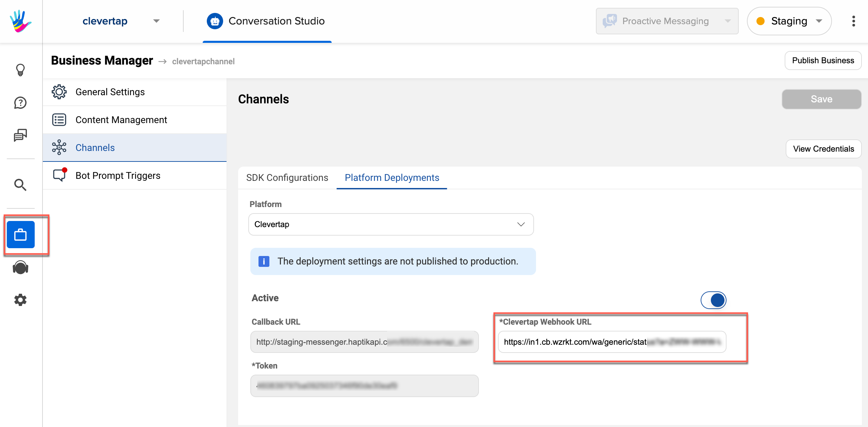Switch to SDK Configurations tab
The image size is (868, 427).
point(287,178)
